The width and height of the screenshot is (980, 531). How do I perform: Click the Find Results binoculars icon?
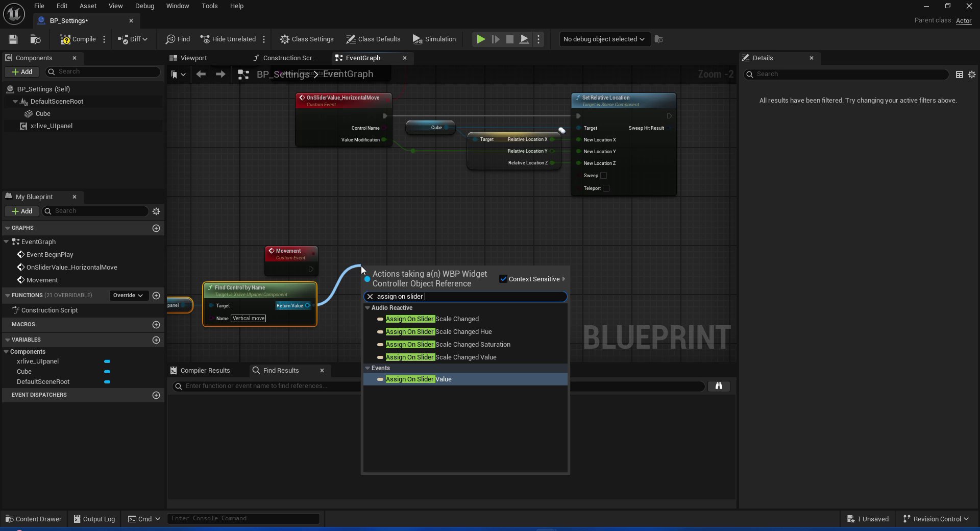[719, 387]
